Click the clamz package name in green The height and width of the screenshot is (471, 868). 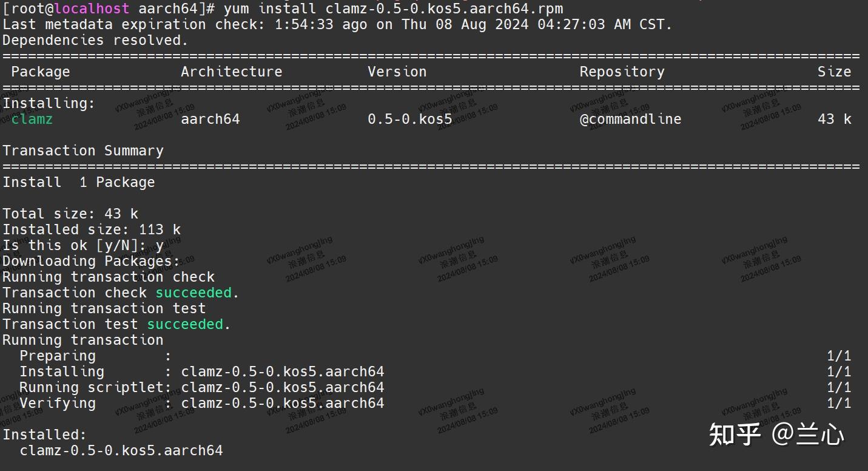click(x=32, y=119)
